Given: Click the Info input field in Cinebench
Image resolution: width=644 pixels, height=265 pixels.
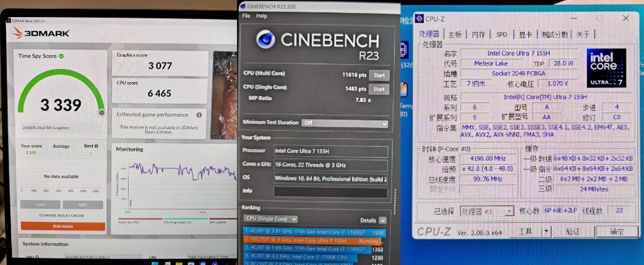Looking at the screenshot, I should tap(331, 193).
